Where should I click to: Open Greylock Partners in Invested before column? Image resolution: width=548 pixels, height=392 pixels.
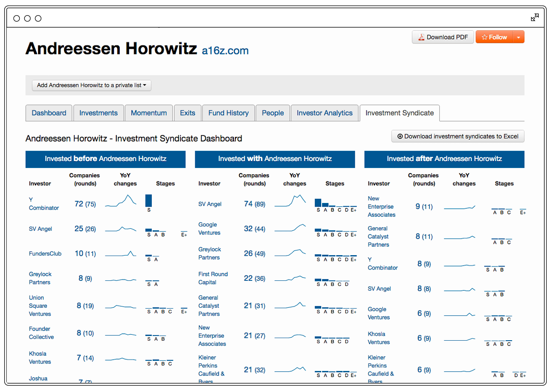tap(40, 278)
